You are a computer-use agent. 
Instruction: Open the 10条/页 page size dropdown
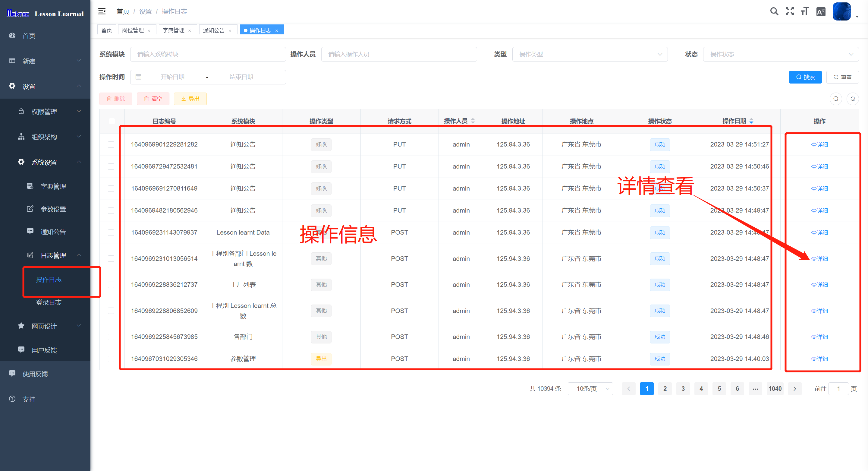(x=590, y=389)
